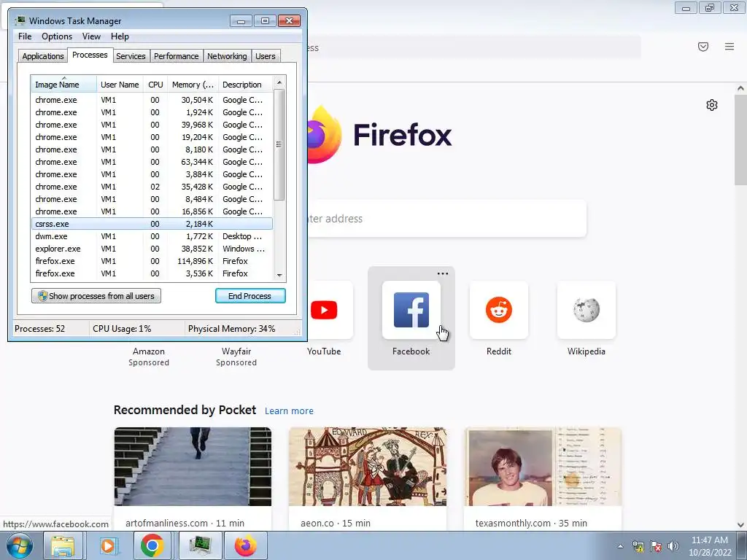The width and height of the screenshot is (747, 560).
Task: Select firefox.exe using 114,896 K
Action: pyautogui.click(x=152, y=261)
